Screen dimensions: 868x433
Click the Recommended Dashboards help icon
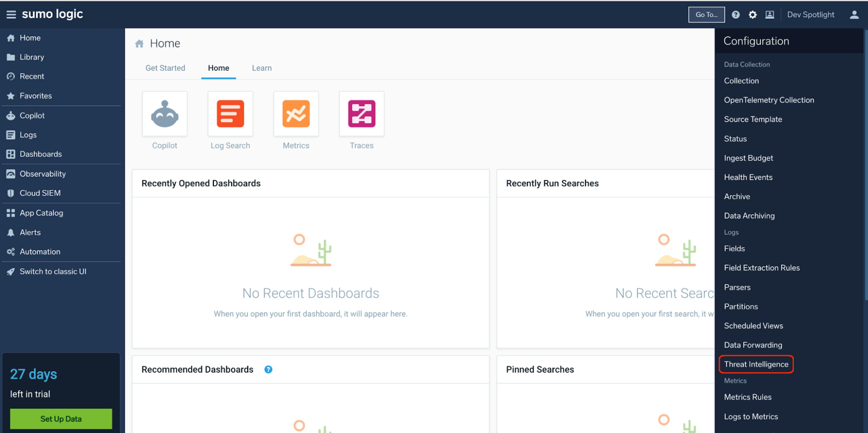tap(268, 369)
